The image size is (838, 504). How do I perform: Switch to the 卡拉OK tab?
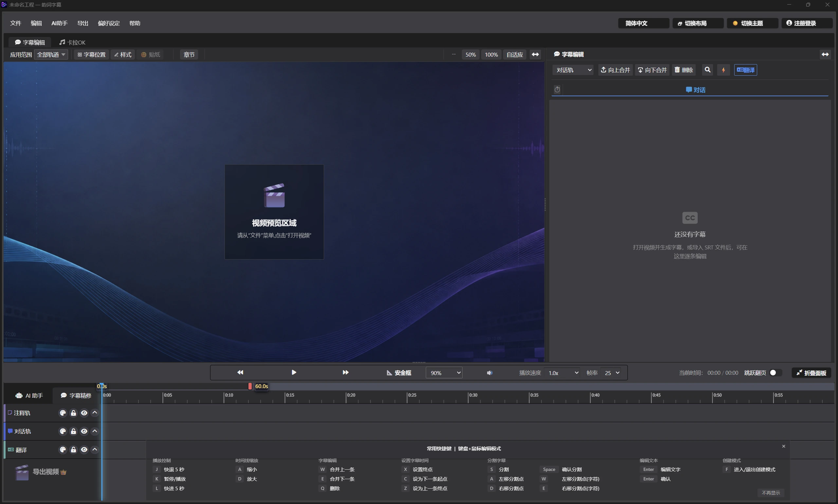coord(72,43)
